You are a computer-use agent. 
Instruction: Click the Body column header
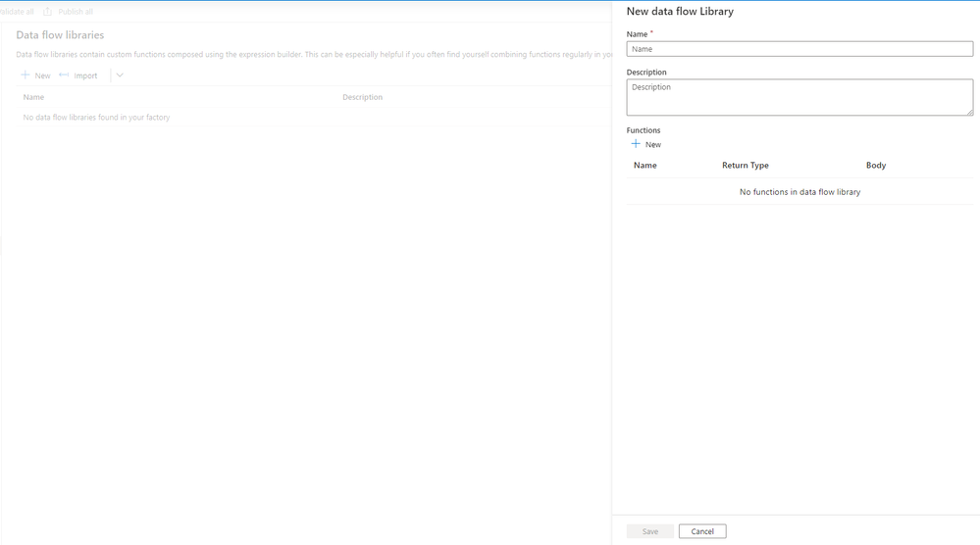(876, 166)
